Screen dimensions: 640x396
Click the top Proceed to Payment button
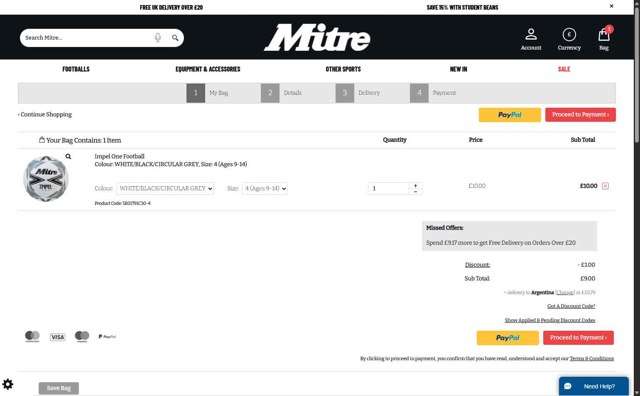(580, 115)
